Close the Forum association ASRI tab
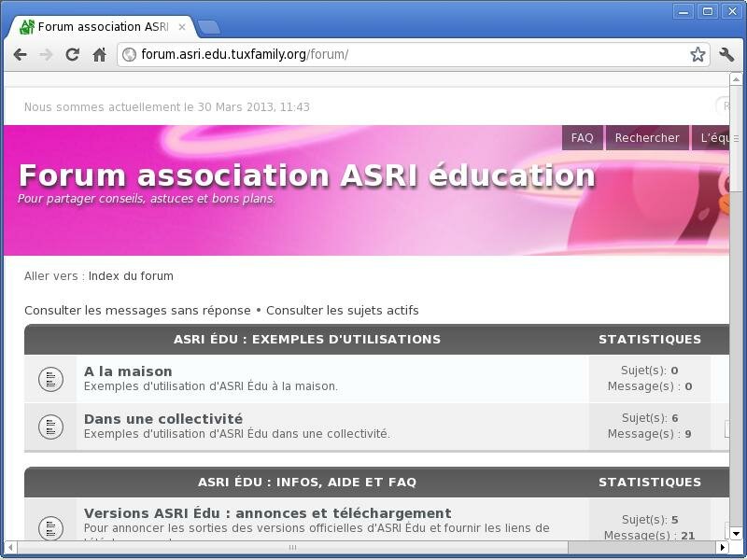The width and height of the screenshot is (747, 560). click(181, 27)
